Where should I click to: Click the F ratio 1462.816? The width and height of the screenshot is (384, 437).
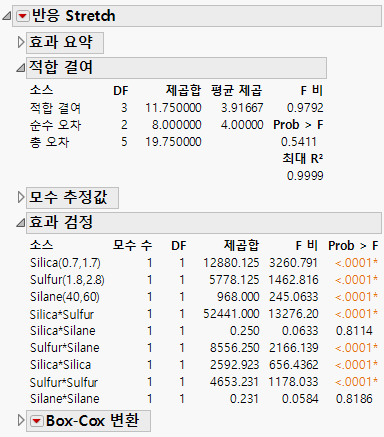pos(293,280)
